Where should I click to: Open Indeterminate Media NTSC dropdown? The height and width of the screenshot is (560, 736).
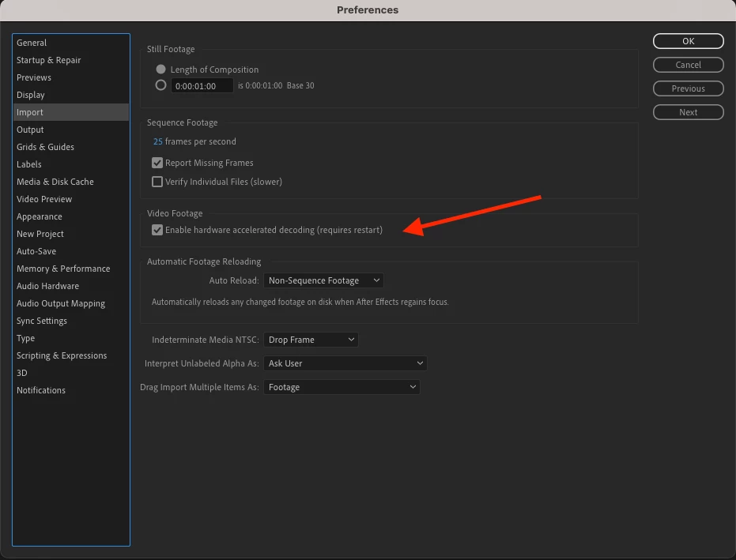(311, 340)
